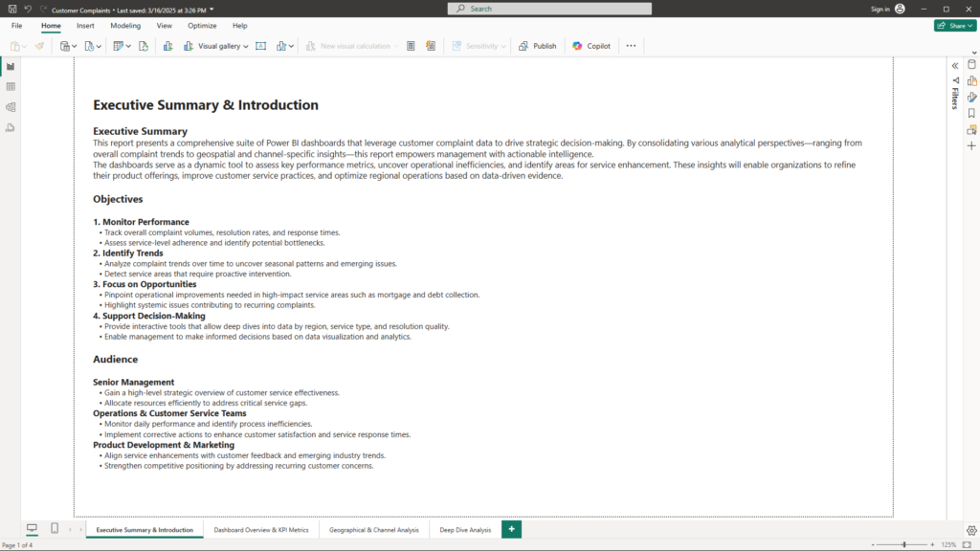Click the Copilot icon in ribbon
The image size is (980, 551).
[x=591, y=46]
